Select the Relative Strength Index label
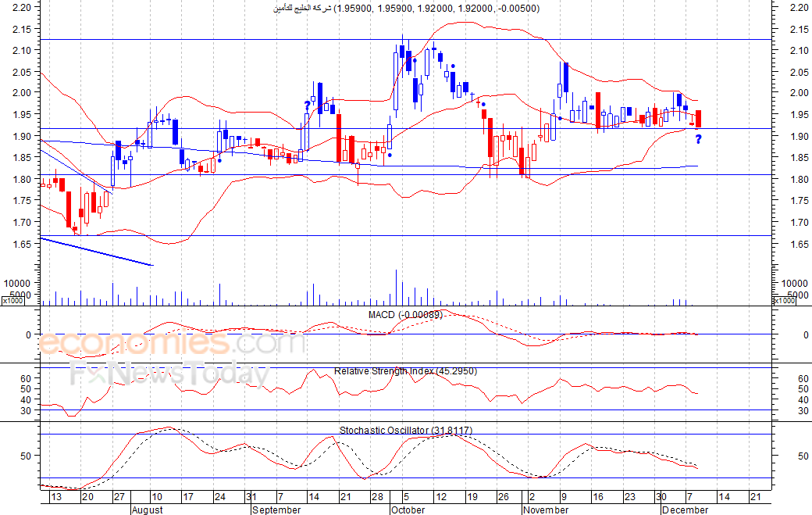812x515 pixels. pos(405,371)
